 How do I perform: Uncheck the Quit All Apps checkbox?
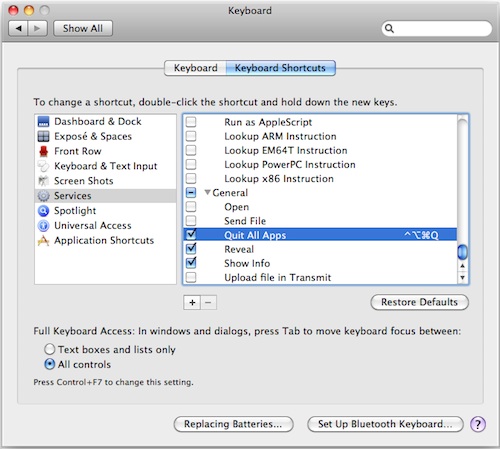(x=191, y=235)
